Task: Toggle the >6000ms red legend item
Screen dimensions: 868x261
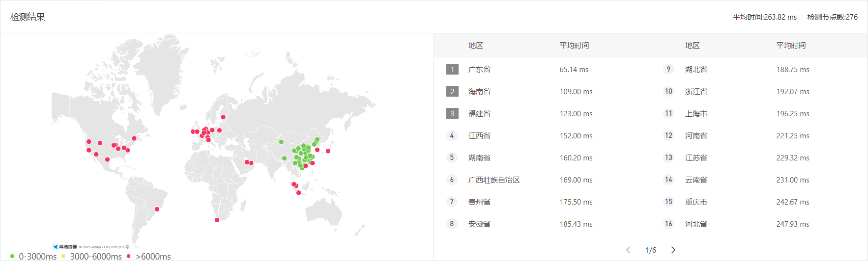Action: click(x=149, y=257)
